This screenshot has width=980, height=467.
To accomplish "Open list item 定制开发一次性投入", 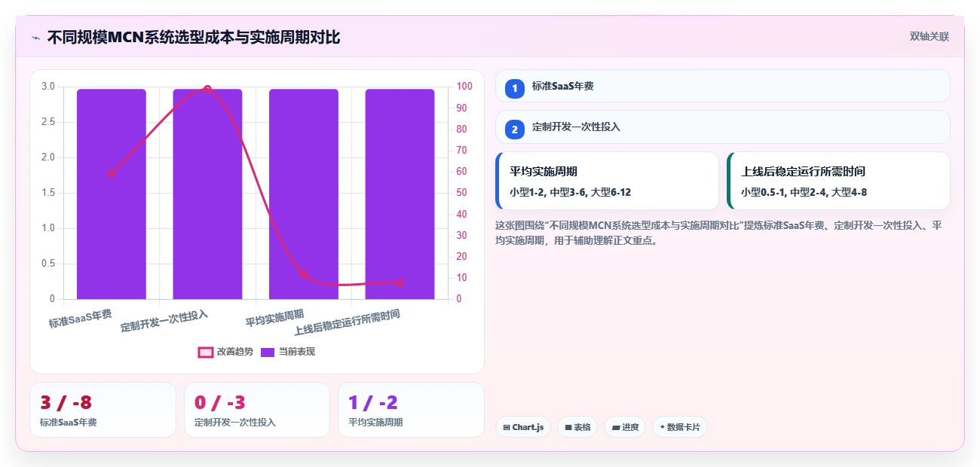I will (x=723, y=127).
